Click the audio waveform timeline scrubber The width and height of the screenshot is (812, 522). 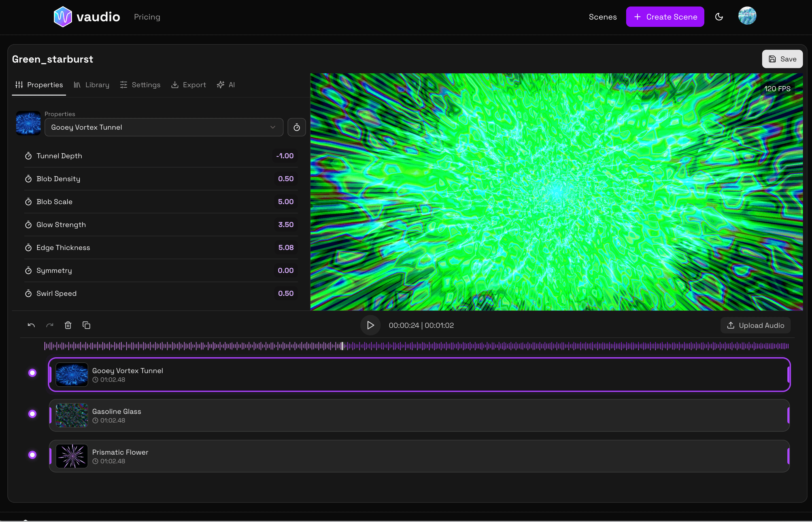(416, 346)
